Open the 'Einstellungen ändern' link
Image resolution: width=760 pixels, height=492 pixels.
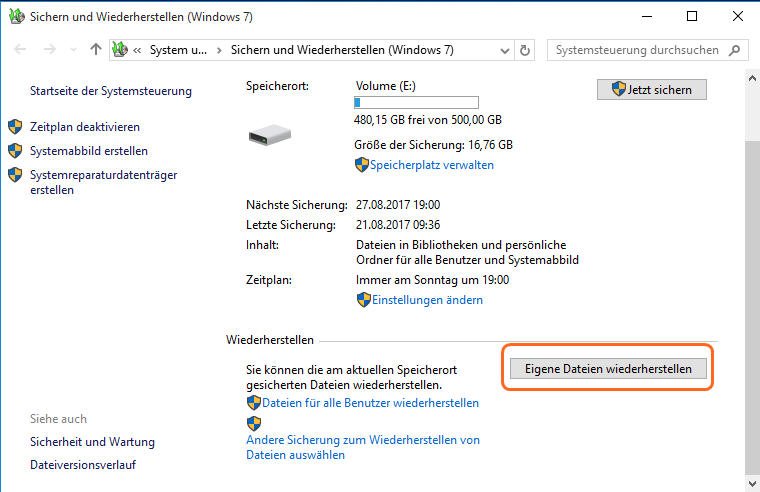427,300
